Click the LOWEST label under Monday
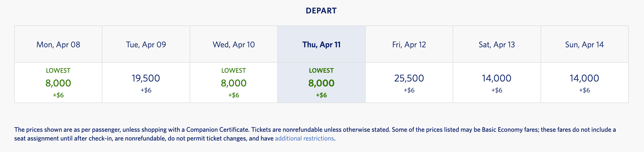Image resolution: width=644 pixels, height=152 pixels. 58,71
